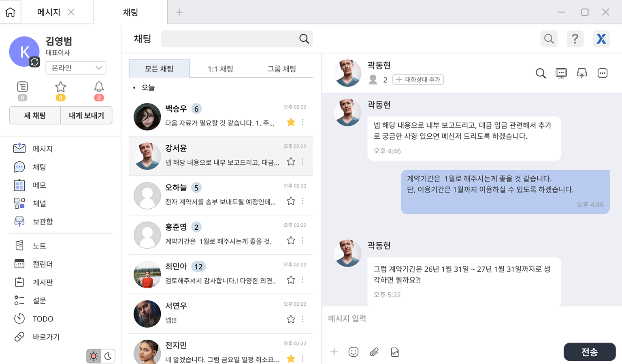
Task: Click the 메시지 입력 text field
Action: (405, 319)
